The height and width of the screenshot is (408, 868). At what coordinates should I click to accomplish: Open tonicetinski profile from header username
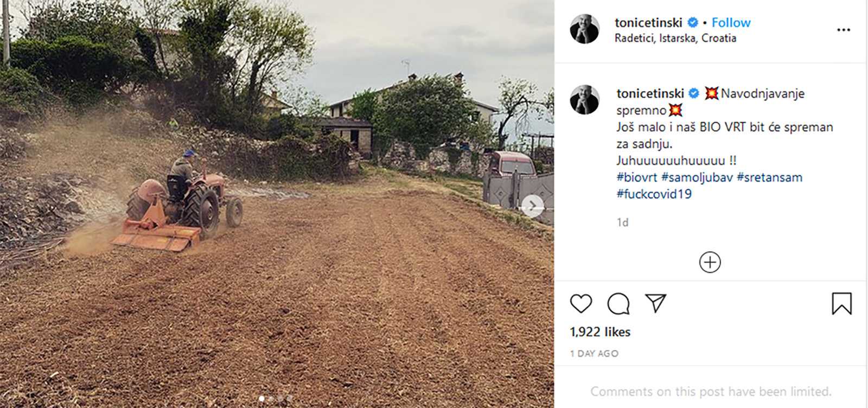click(x=648, y=22)
